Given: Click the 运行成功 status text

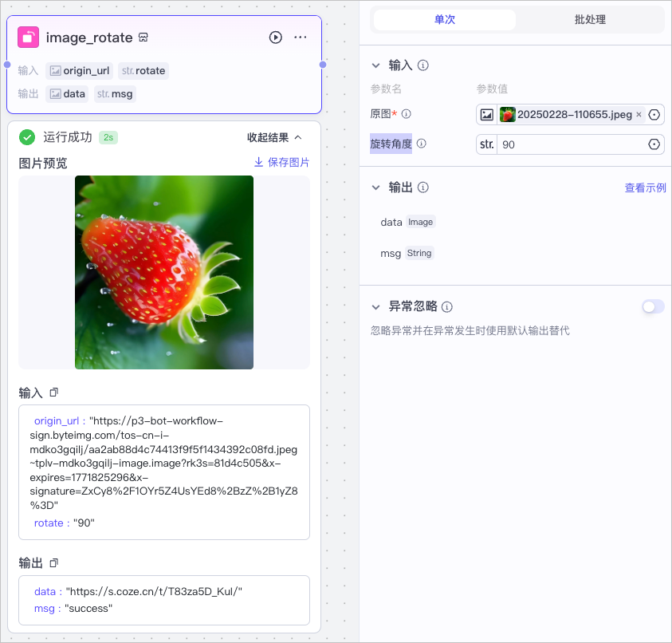Looking at the screenshot, I should point(67,137).
